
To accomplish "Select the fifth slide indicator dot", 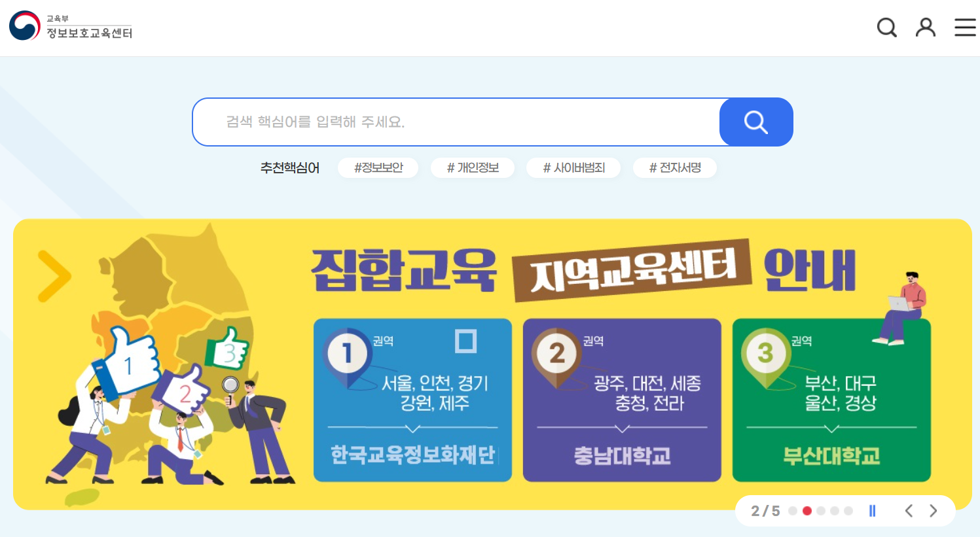I will point(848,511).
